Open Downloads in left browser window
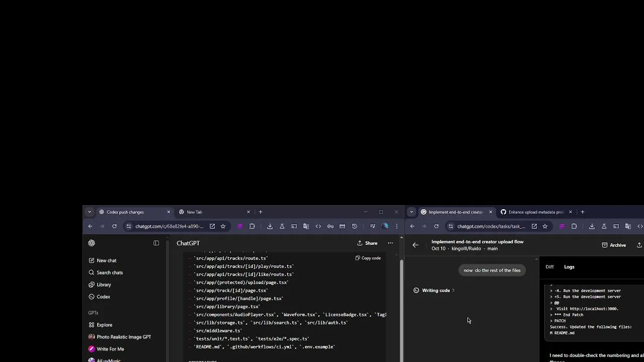644x362 pixels. pyautogui.click(x=270, y=226)
